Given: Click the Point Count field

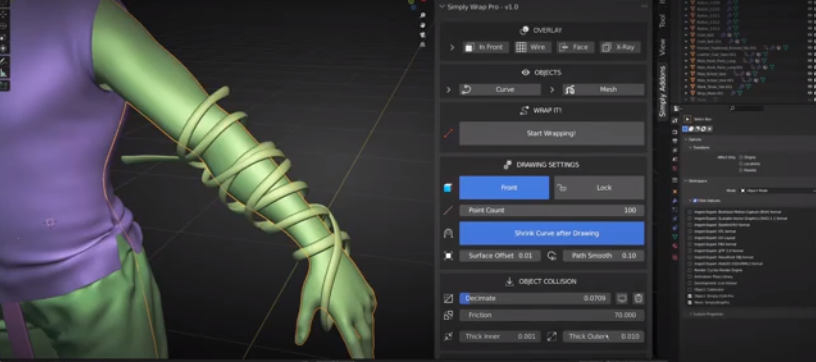Looking at the screenshot, I should tap(552, 211).
